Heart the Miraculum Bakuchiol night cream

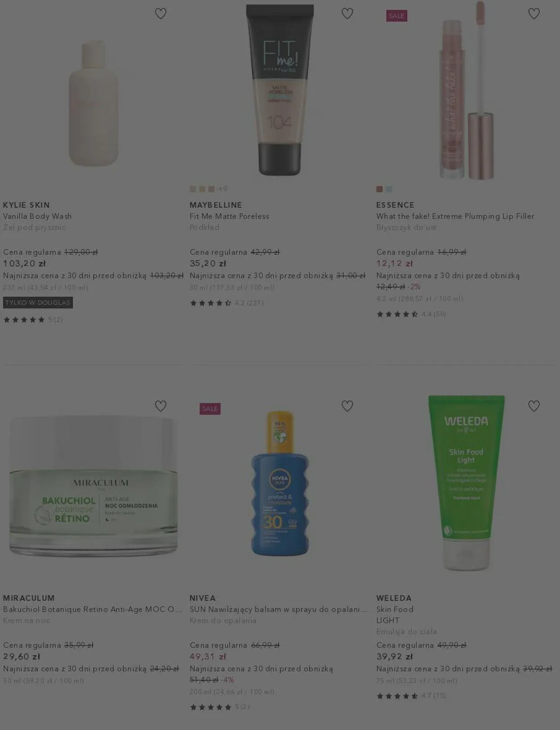click(160, 406)
